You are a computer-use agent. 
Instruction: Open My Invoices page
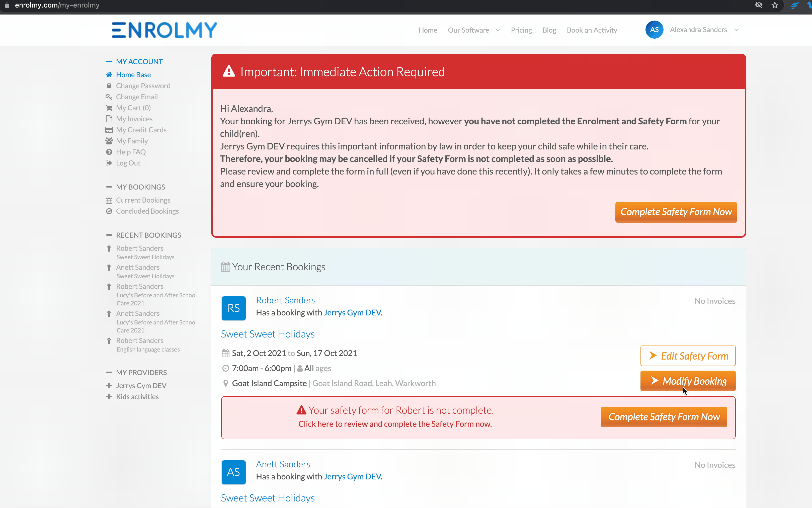tap(134, 119)
